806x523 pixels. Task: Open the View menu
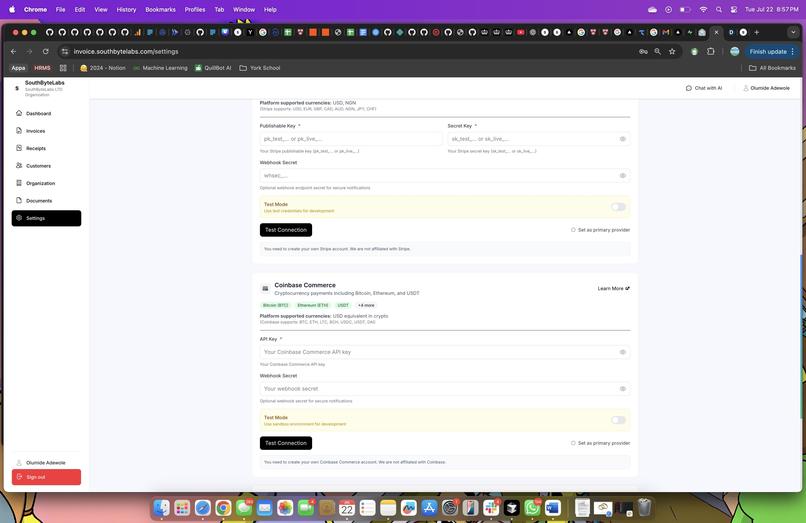[101, 9]
